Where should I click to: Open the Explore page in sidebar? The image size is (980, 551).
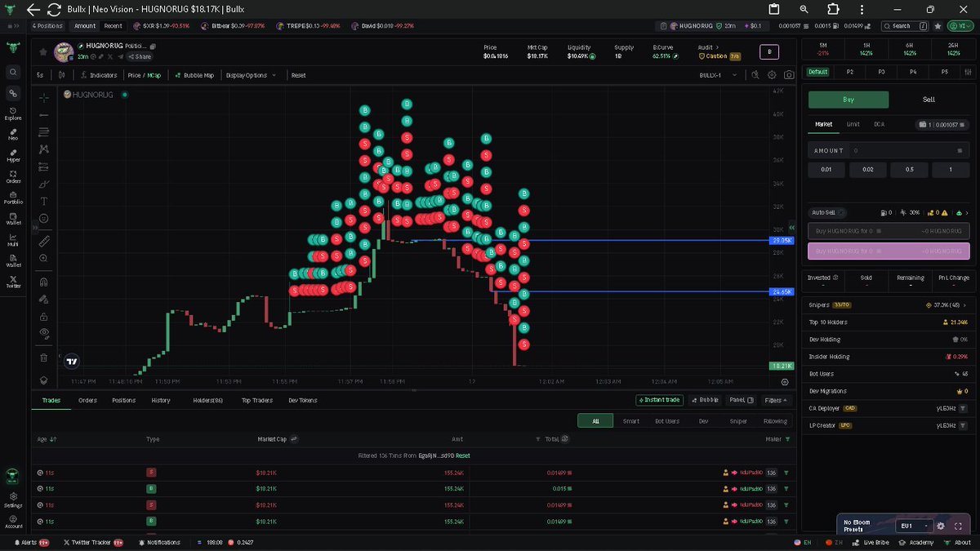pyautogui.click(x=13, y=113)
